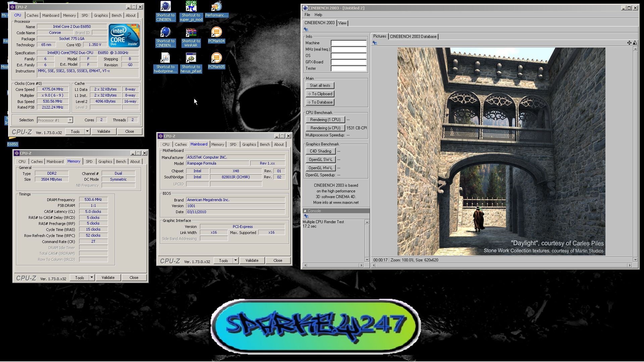Click the triangle zoom icon in Pictures panel
Screen dimensions: 644x362
635,43
